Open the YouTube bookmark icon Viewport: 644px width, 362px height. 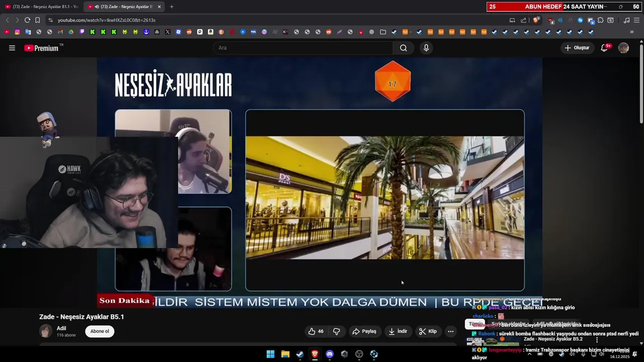click(x=7, y=32)
